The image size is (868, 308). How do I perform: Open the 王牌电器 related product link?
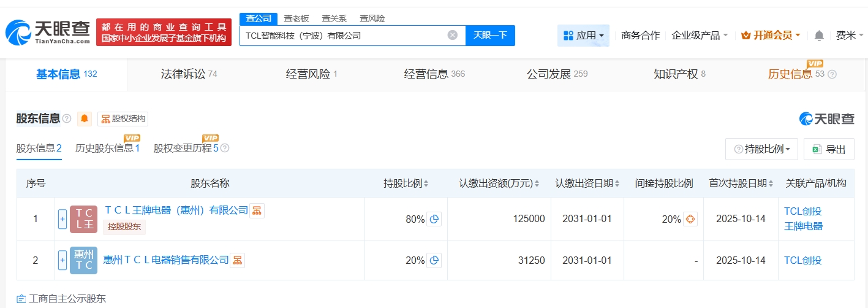(x=803, y=226)
